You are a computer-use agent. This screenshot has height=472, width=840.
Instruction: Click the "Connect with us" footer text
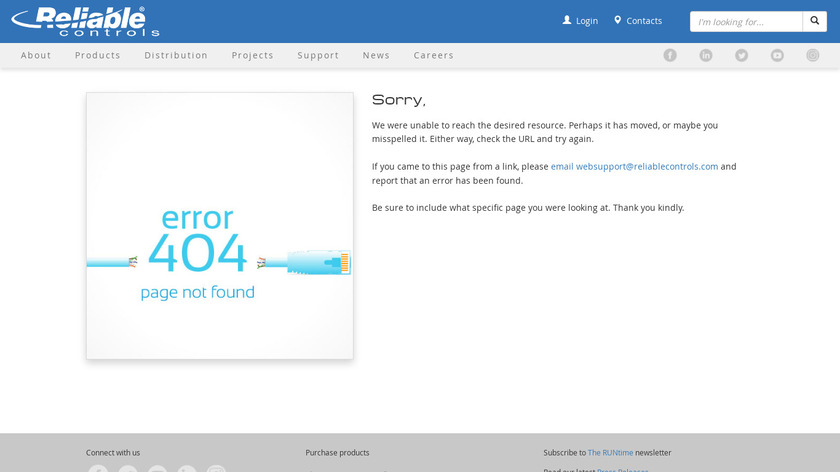click(x=113, y=453)
